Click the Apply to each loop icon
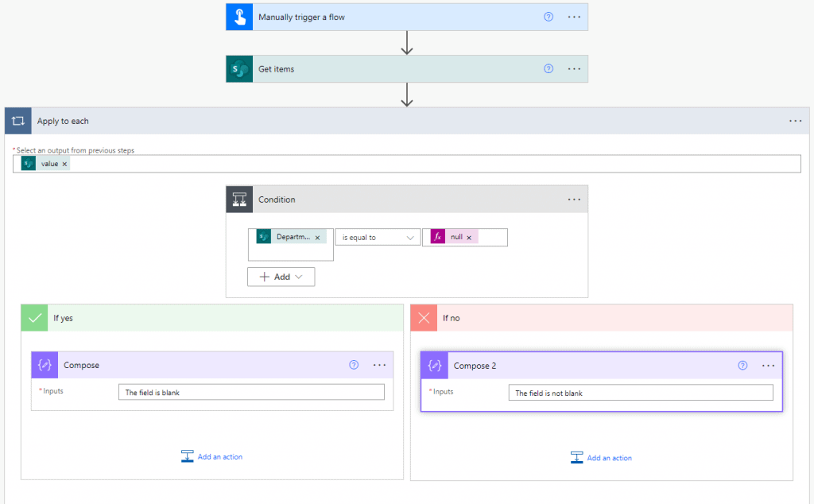This screenshot has width=814, height=504. click(18, 121)
